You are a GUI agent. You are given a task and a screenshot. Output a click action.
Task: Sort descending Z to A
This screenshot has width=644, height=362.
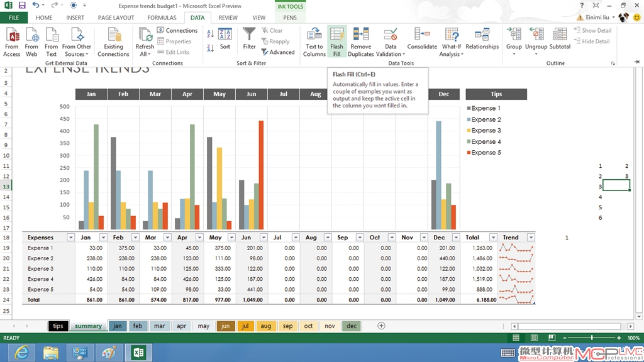tap(210, 48)
